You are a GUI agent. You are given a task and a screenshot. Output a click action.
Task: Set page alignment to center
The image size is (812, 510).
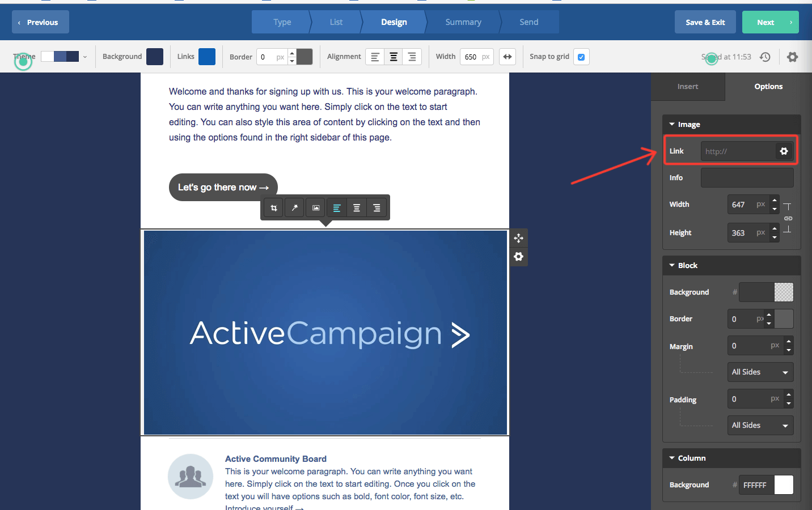click(394, 57)
